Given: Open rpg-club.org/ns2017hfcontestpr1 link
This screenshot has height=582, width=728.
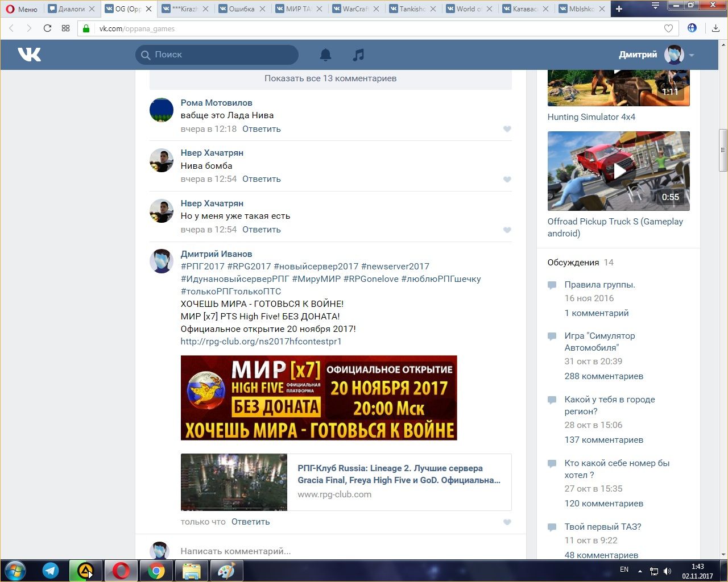Looking at the screenshot, I should click(261, 342).
